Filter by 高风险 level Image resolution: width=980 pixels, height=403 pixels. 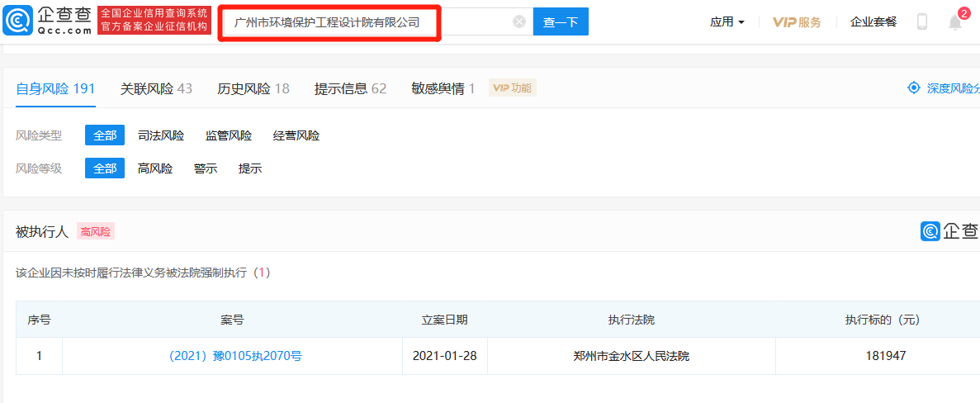[x=155, y=168]
